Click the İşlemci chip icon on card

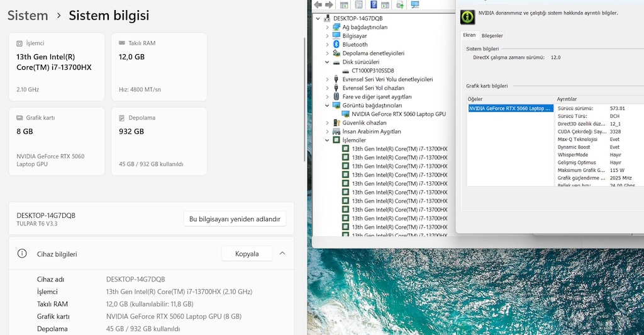[19, 43]
